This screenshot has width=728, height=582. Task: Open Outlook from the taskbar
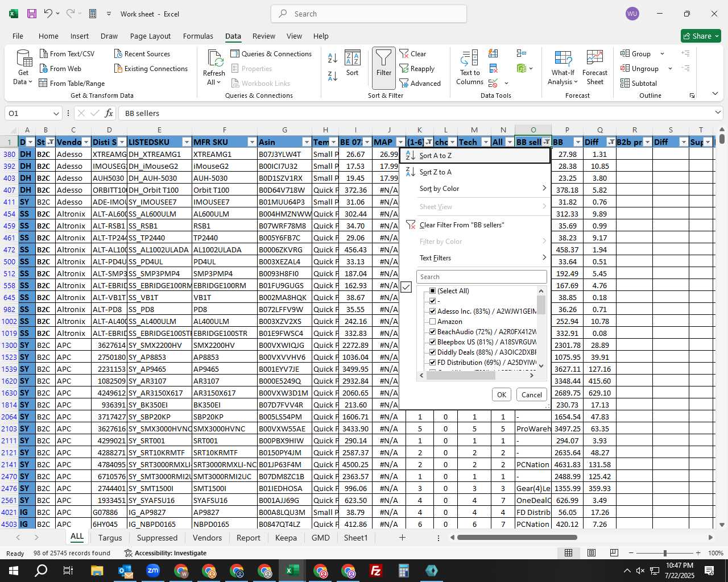click(125, 571)
